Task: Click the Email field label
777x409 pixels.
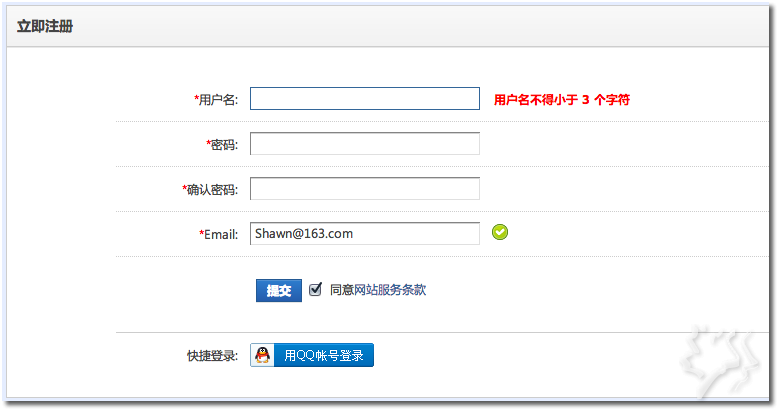Action: 221,234
